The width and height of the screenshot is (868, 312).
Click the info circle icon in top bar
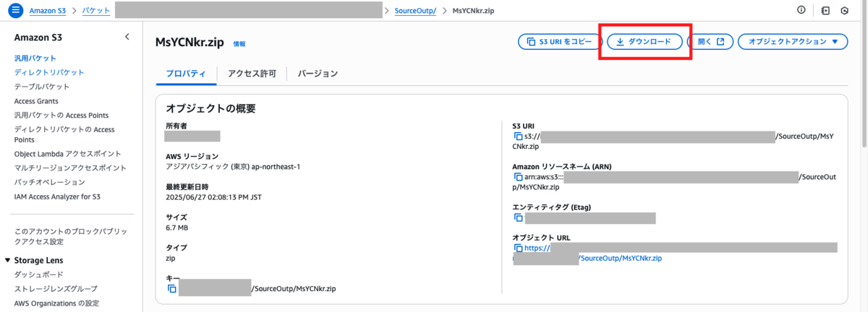tap(801, 11)
